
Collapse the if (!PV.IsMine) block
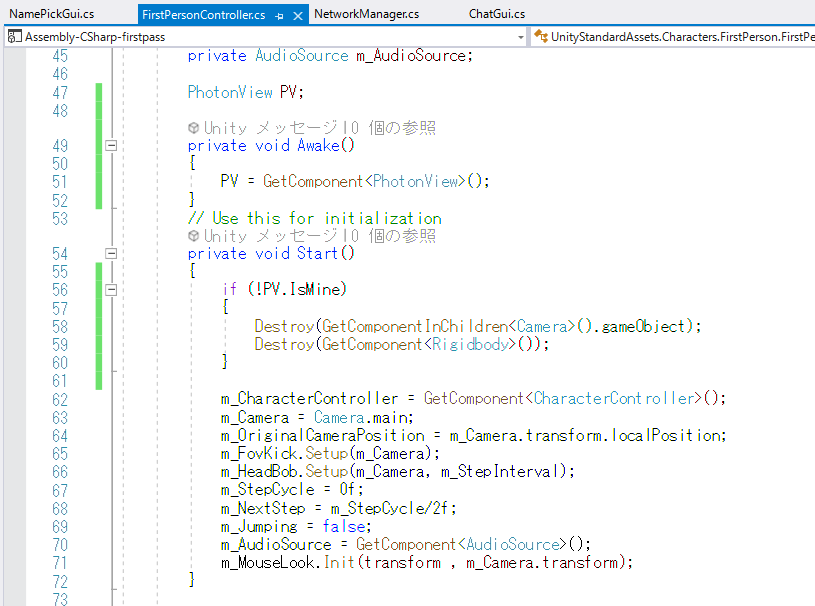pyautogui.click(x=111, y=290)
